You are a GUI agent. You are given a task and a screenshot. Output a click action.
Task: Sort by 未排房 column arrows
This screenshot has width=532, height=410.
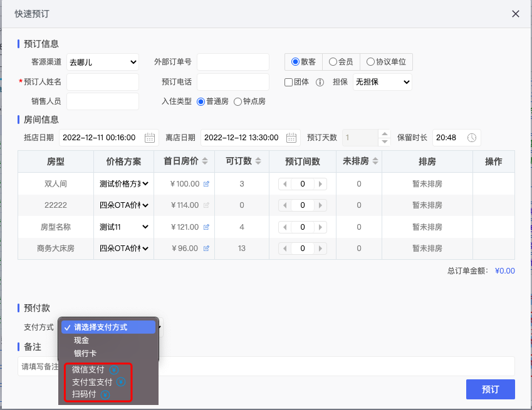pos(375,161)
